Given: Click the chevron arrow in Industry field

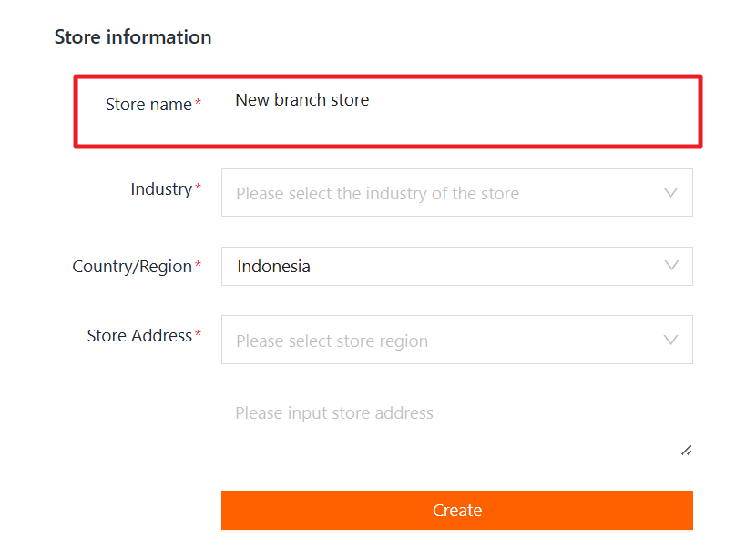Looking at the screenshot, I should click(671, 193).
